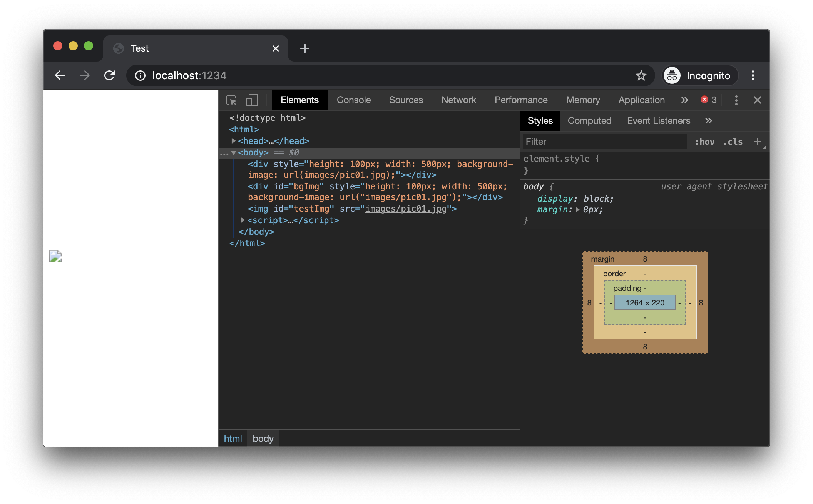The width and height of the screenshot is (813, 504).
Task: Click the broken image icon on the page
Action: 55,256
